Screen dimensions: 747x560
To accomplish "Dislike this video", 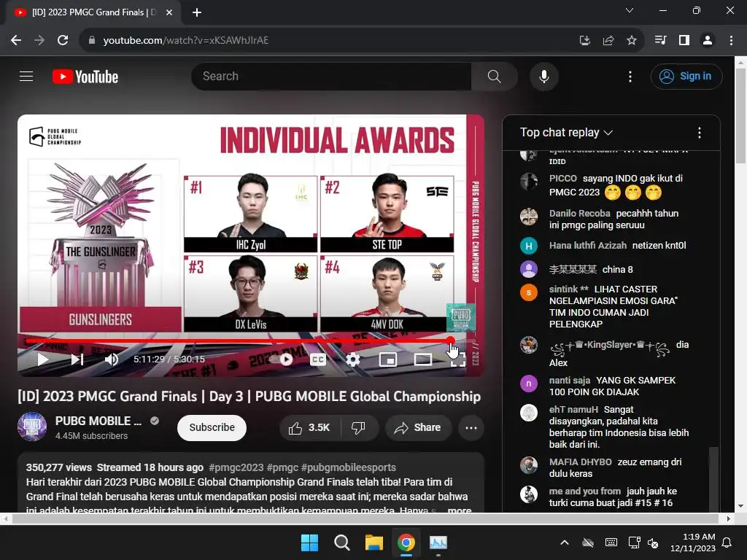I will coord(359,427).
